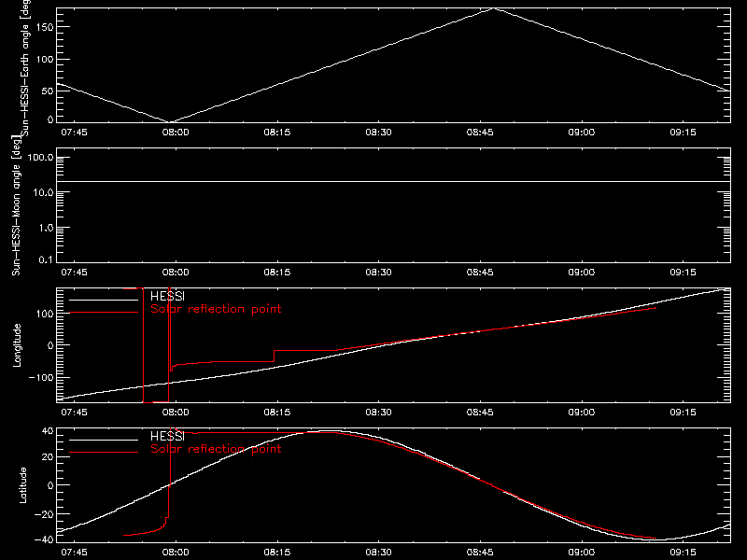Select 09:00 label under the Moon angle plot
747x560 pixels.
coord(581,273)
